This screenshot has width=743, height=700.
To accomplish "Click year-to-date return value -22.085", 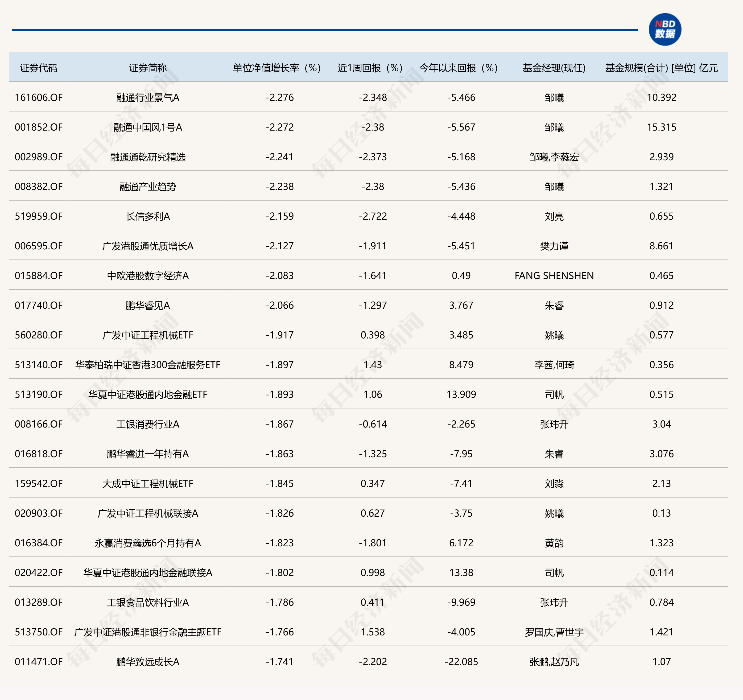I will pos(461,662).
